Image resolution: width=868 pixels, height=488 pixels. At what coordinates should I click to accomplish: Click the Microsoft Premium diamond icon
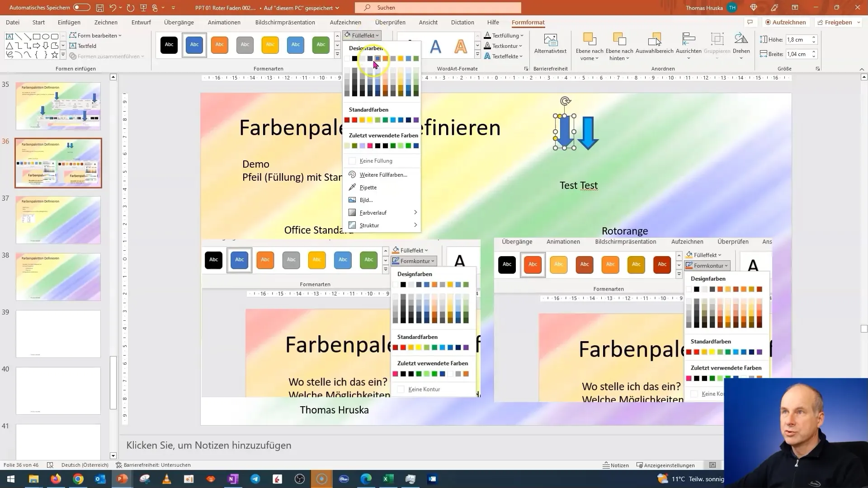coord(753,8)
